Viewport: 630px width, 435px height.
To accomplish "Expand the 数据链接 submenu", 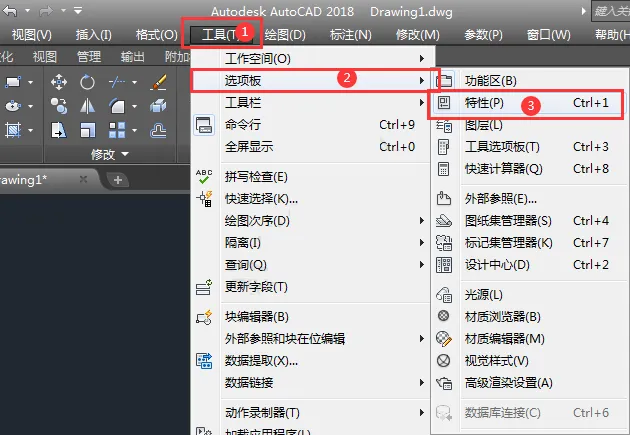I will coord(312,383).
